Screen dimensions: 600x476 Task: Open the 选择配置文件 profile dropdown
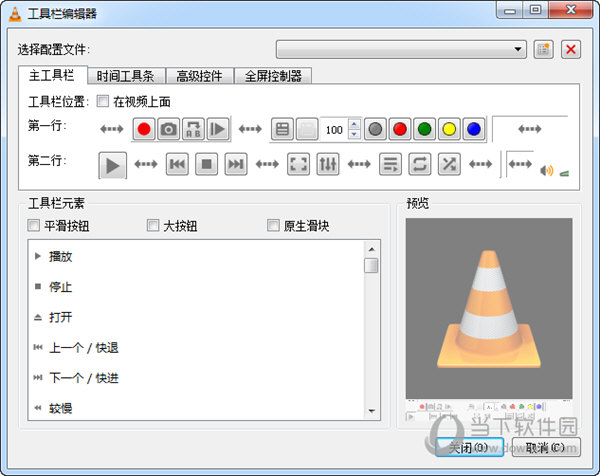(401, 48)
